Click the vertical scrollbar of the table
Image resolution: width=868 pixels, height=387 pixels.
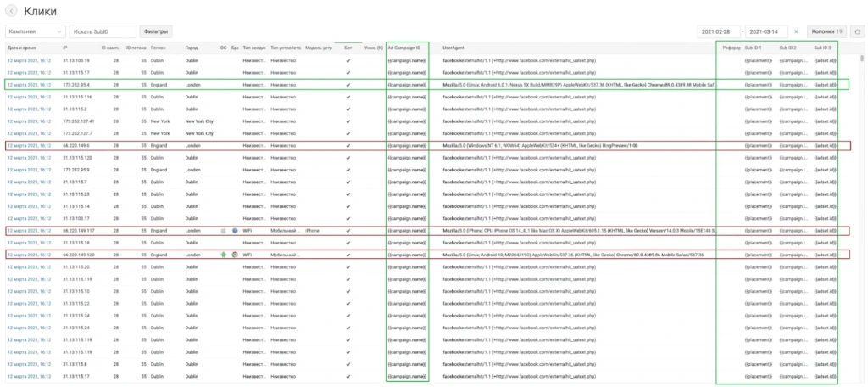[861, 217]
